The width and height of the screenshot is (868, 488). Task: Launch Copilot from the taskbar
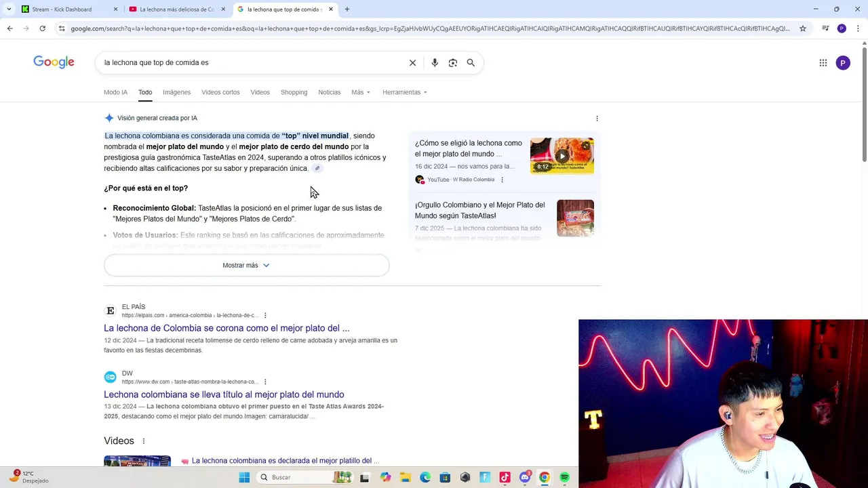pos(385,477)
